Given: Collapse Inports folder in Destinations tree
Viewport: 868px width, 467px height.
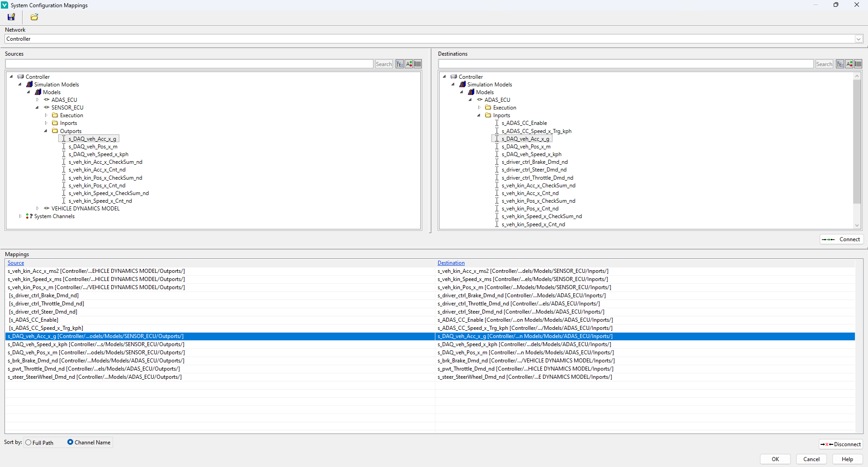Looking at the screenshot, I should pos(479,115).
